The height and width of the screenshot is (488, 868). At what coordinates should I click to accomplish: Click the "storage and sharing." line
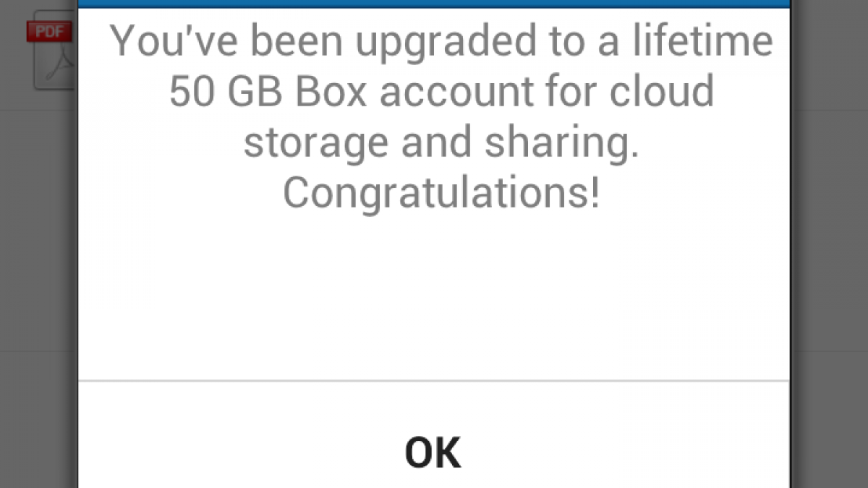point(441,142)
